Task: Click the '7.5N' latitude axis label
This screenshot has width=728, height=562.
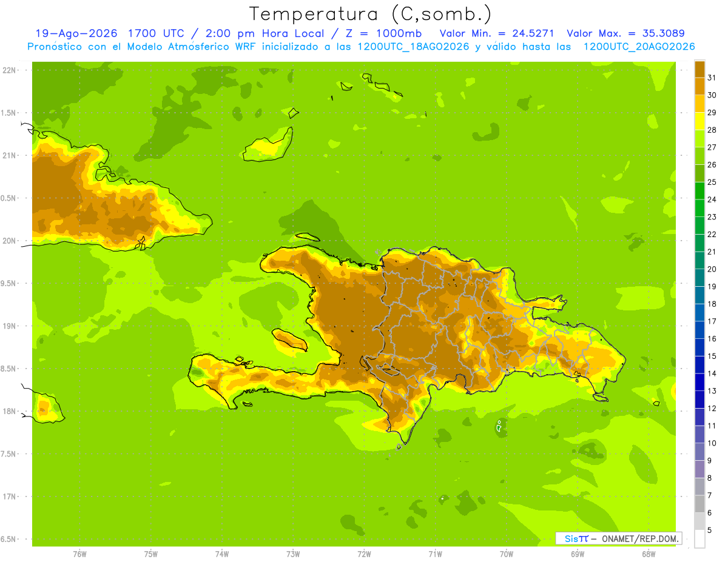Action: tap(9, 454)
